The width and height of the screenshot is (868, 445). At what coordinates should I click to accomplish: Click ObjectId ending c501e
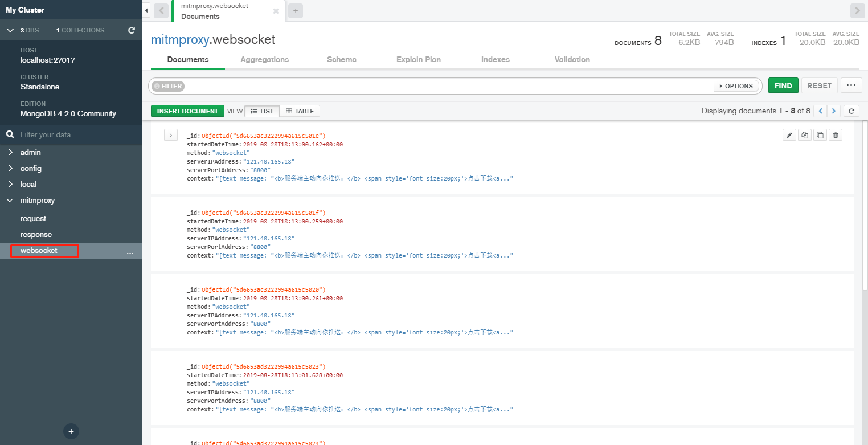(264, 136)
